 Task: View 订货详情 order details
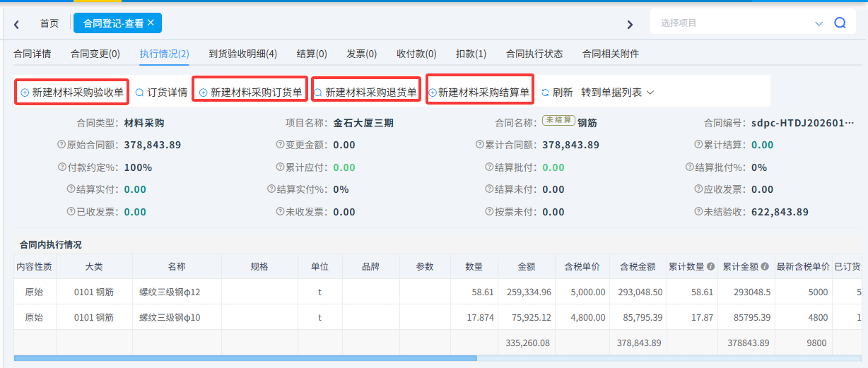[x=161, y=93]
